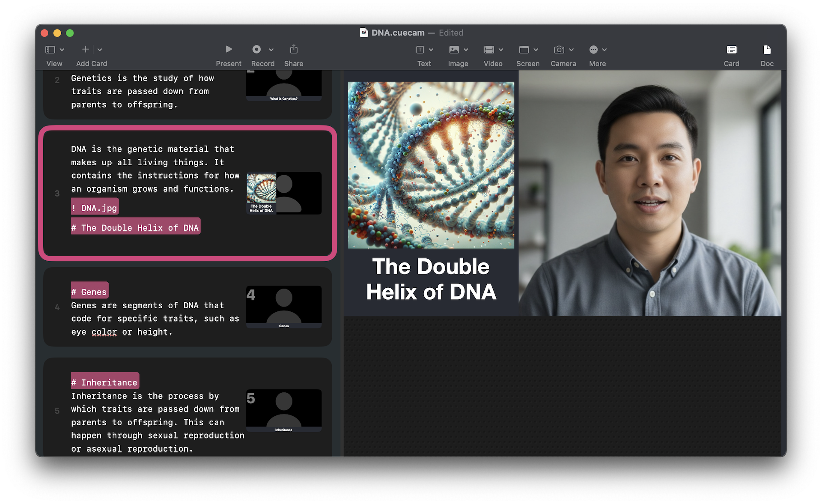Click the Share icon
822x504 pixels.
point(294,49)
